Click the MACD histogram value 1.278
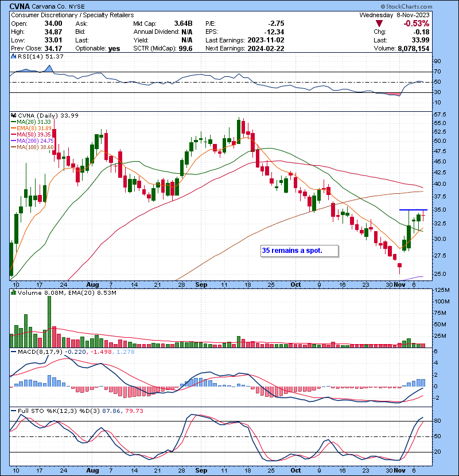 pos(126,352)
